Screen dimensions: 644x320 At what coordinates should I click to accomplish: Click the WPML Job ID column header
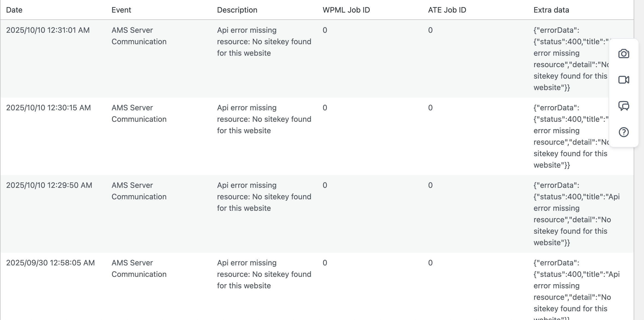[346, 10]
